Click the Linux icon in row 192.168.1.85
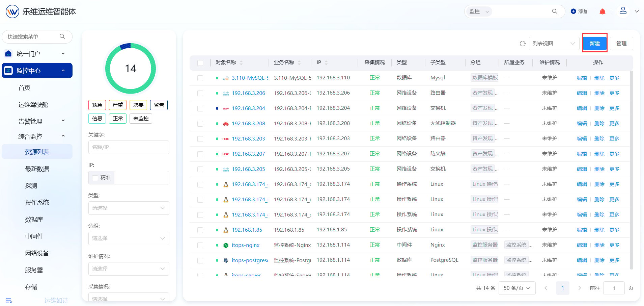Image resolution: width=644 pixels, height=306 pixels. click(226, 230)
